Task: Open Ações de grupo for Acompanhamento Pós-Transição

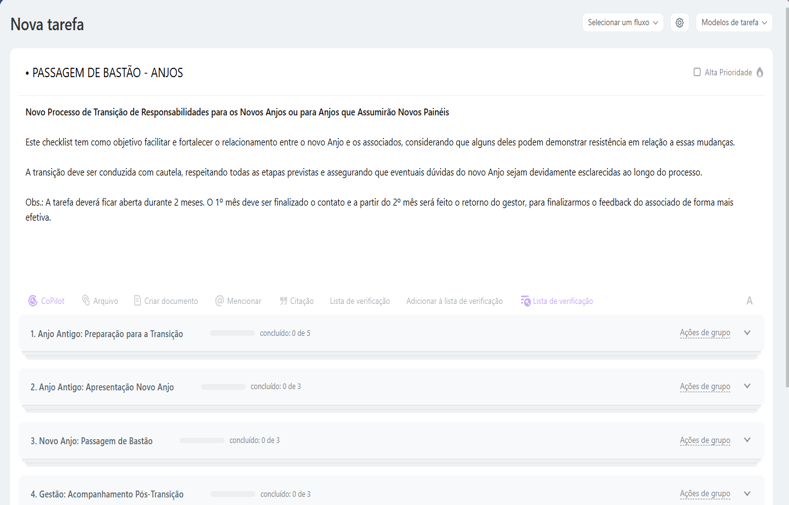Action: pos(705,494)
